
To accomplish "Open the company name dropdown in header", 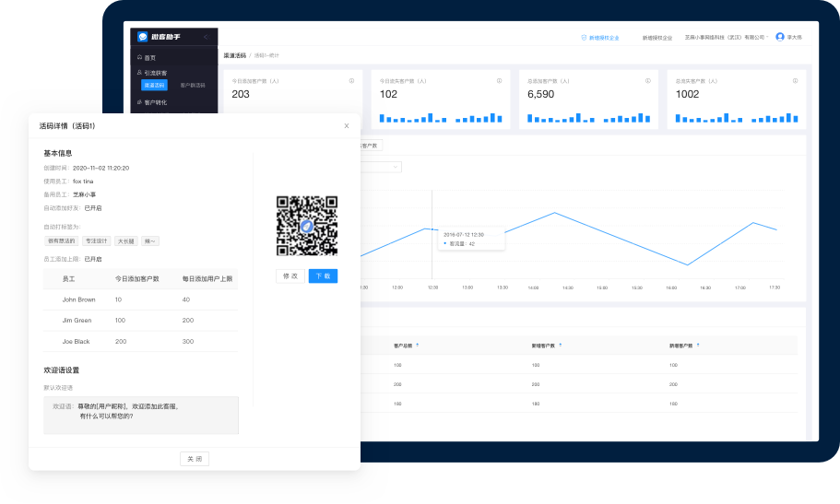I will tap(727, 38).
